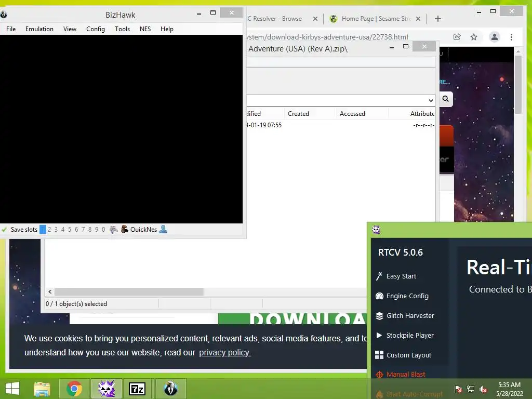
Task: Close the Resolver - Browse tab
Action: [x=315, y=19]
